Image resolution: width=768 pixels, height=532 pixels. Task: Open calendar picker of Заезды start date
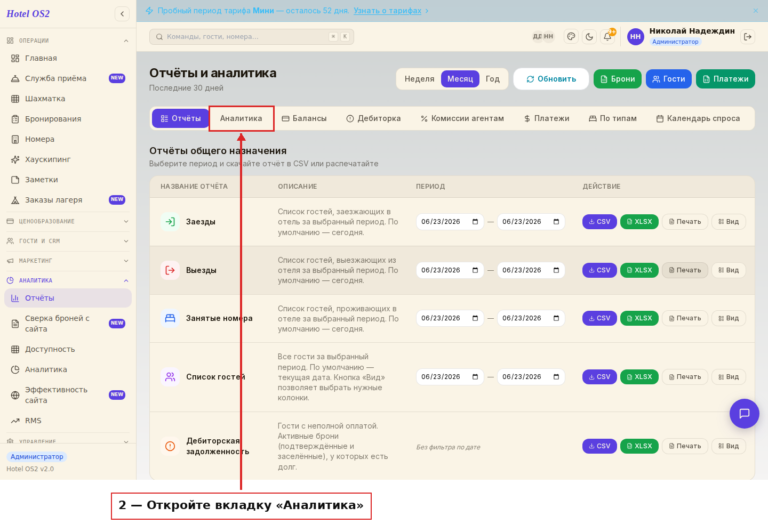[475, 222]
